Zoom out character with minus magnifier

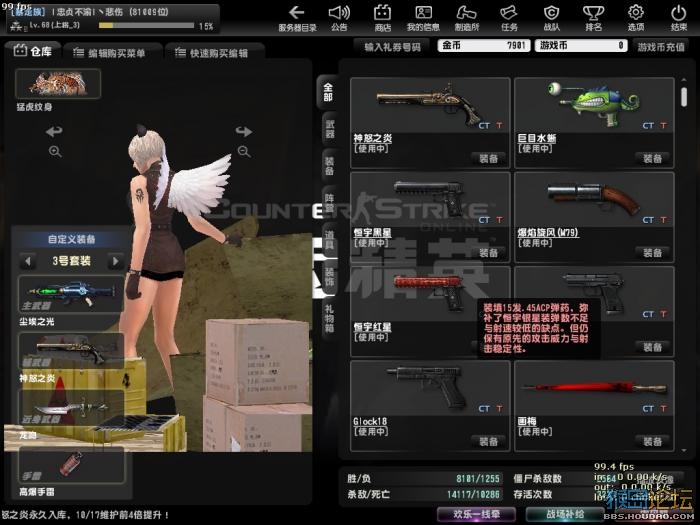(x=244, y=151)
